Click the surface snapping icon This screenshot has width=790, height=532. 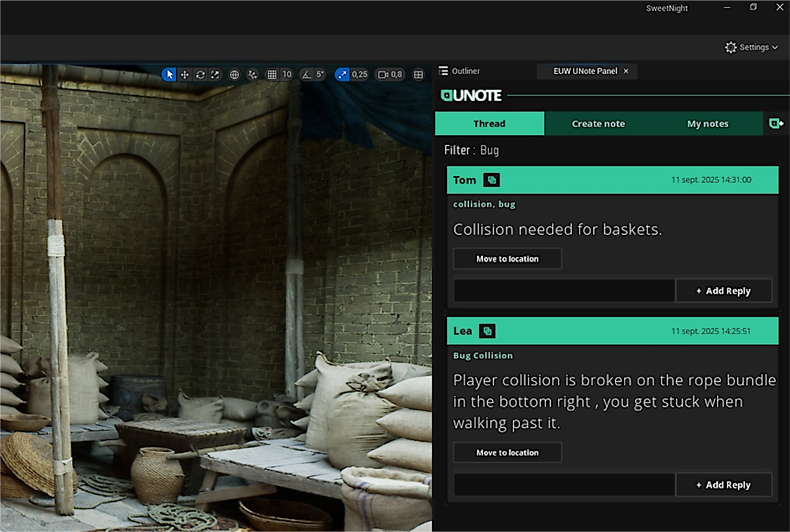(x=252, y=75)
